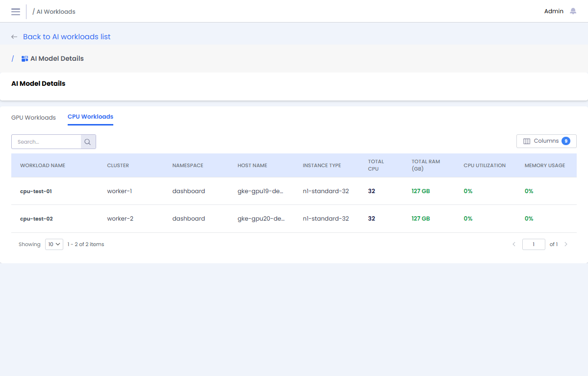Open the Columns selector button
The height and width of the screenshot is (376, 588).
[x=546, y=141]
